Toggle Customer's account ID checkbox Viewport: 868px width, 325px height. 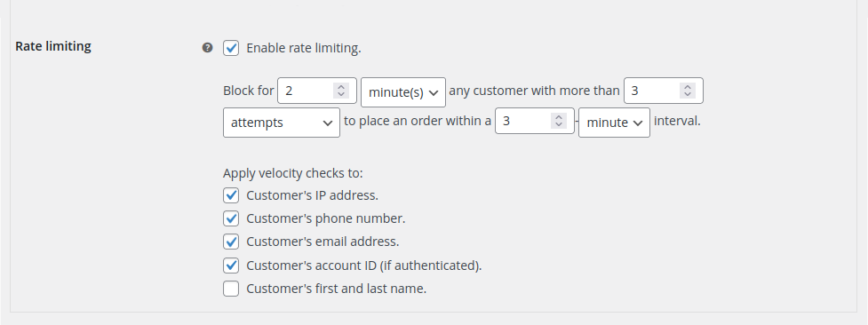coord(231,266)
